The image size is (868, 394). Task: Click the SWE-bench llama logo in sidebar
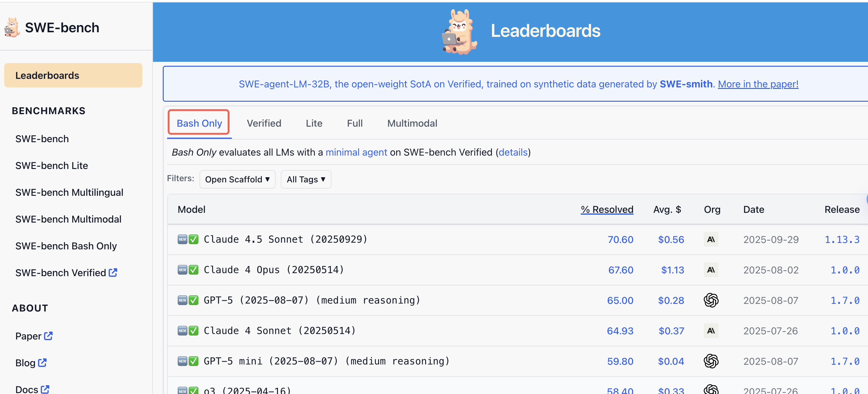(12, 28)
